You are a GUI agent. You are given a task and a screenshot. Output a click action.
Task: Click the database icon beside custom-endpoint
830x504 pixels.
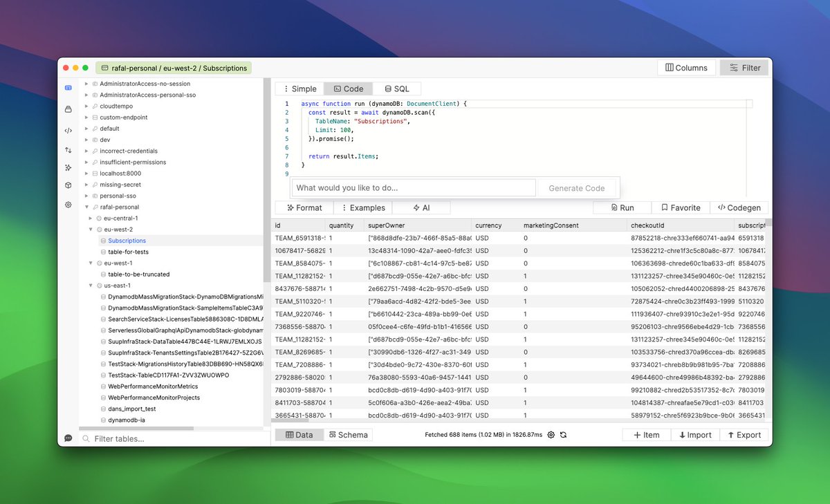95,118
